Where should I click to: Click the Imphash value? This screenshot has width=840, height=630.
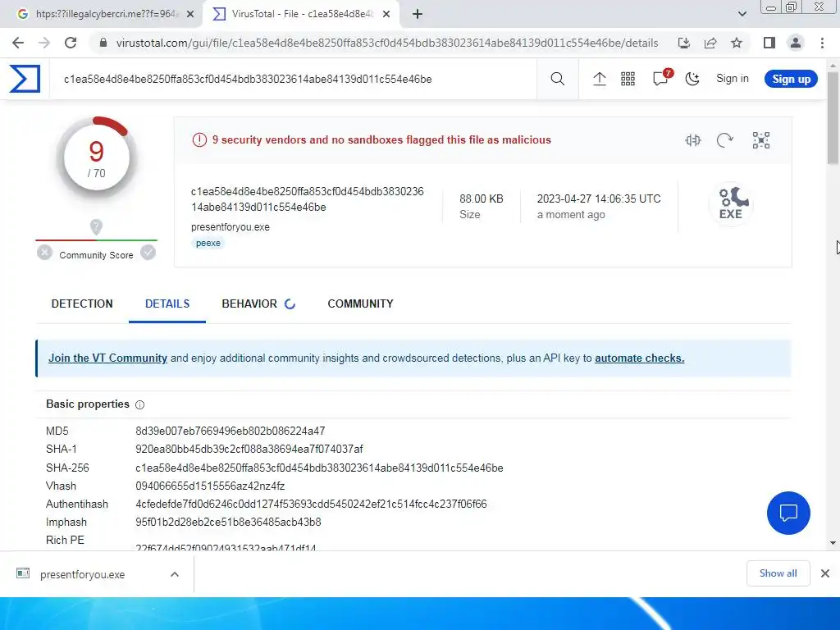[x=228, y=523]
